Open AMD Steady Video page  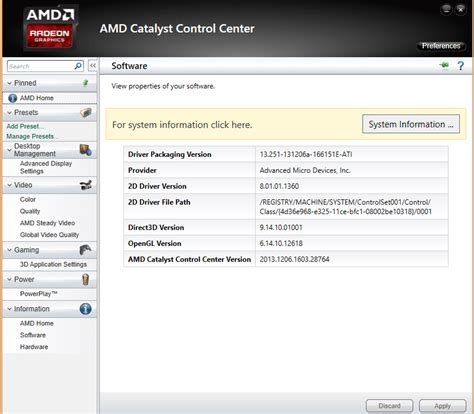[x=47, y=223]
